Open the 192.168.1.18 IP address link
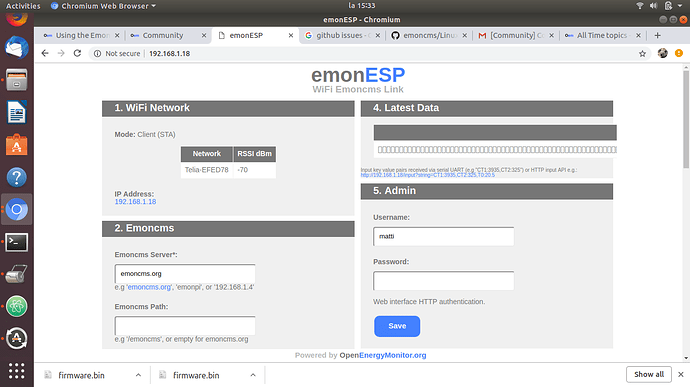Image resolution: width=690 pixels, height=387 pixels. click(135, 202)
